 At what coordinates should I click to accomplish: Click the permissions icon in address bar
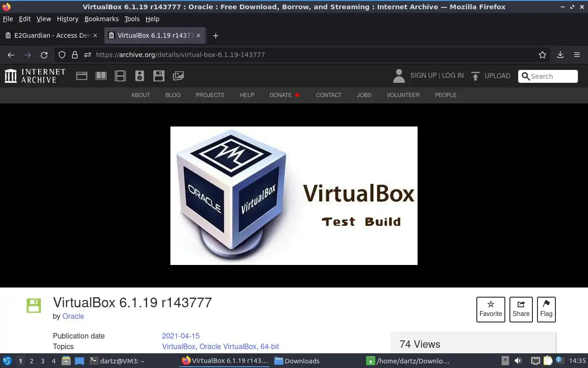point(87,55)
